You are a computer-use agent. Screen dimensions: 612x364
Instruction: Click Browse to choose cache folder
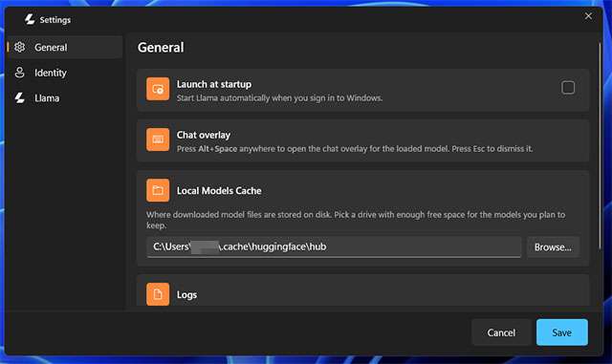coord(553,246)
